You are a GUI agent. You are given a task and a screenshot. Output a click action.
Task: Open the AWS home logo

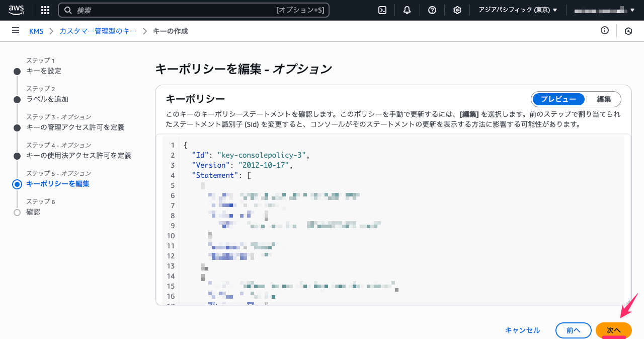17,10
